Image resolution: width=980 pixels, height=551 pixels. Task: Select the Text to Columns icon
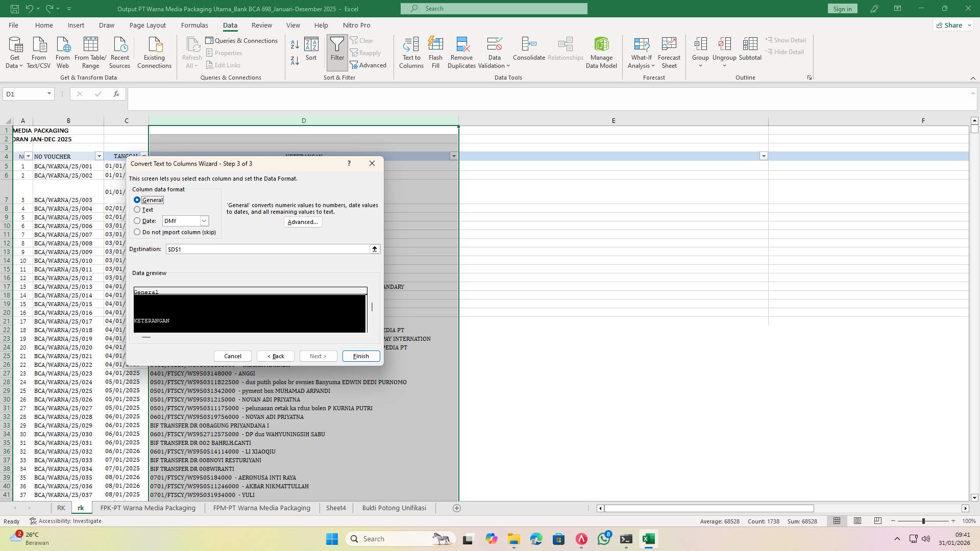point(411,51)
